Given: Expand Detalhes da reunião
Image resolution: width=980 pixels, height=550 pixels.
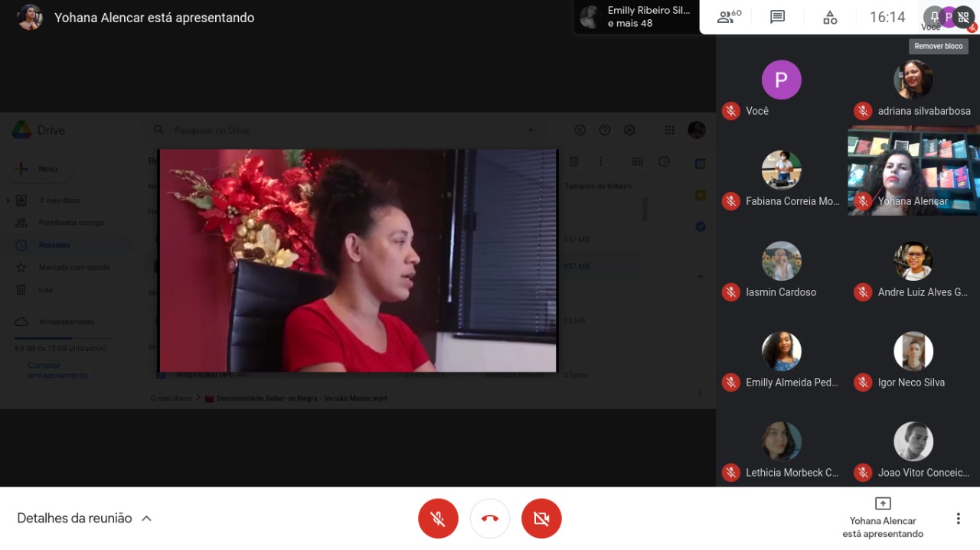Looking at the screenshot, I should [x=84, y=518].
